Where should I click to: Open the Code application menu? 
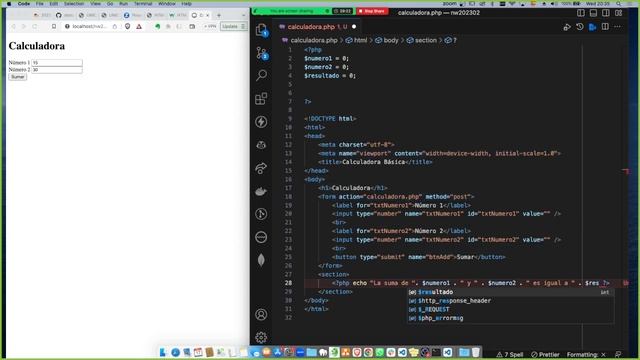coord(24,3)
